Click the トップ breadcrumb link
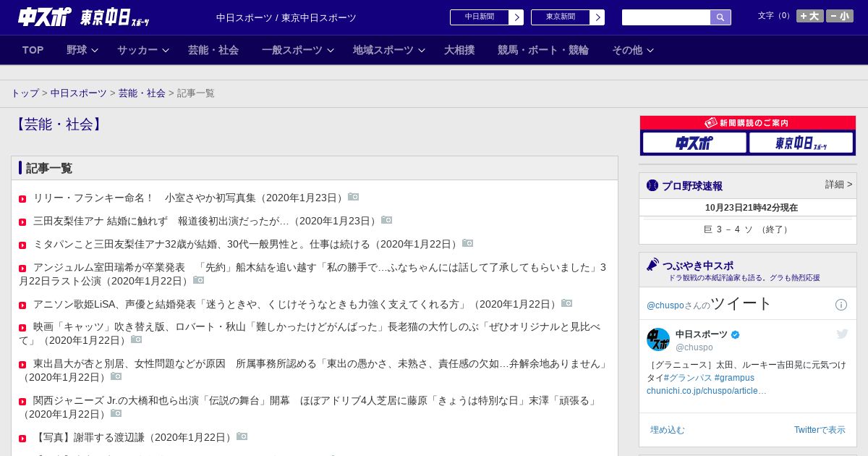868x456 pixels. pos(25,93)
